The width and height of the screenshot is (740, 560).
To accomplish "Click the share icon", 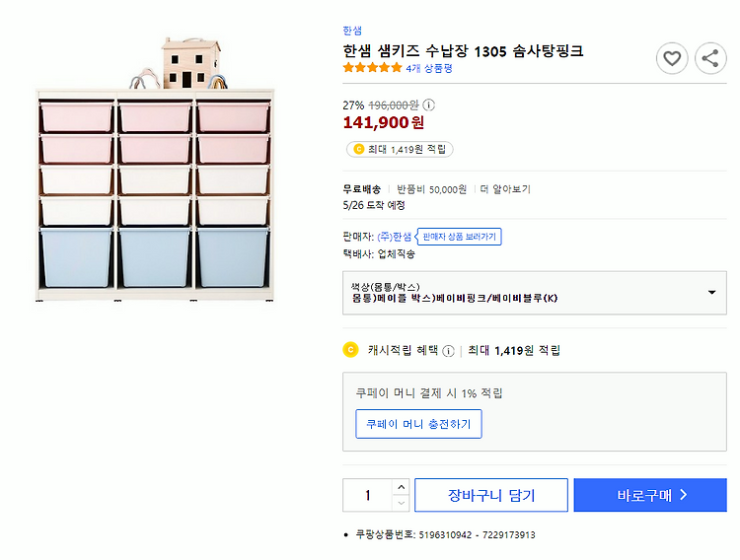I will coord(710,59).
